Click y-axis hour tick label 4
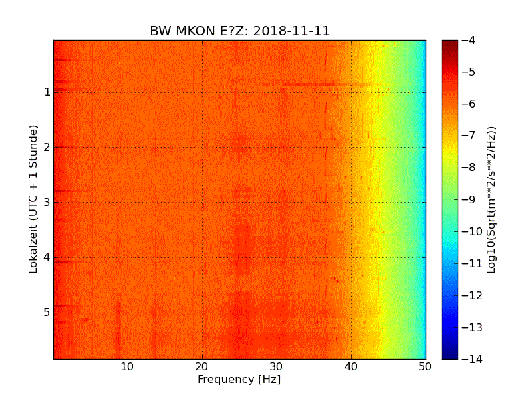 pos(47,257)
